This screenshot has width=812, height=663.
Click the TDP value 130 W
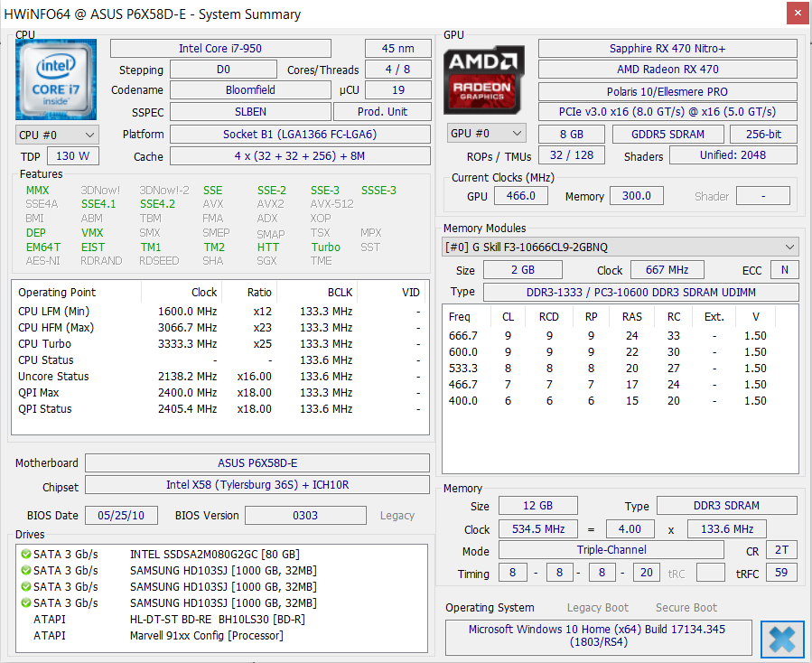73,156
